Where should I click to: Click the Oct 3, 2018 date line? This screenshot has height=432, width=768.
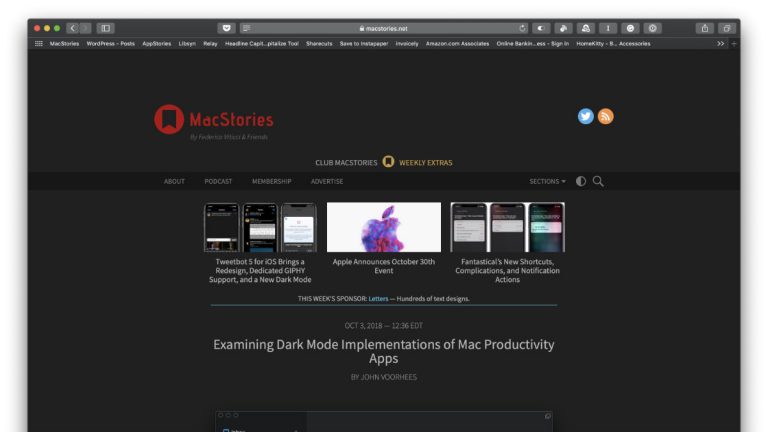pos(384,326)
